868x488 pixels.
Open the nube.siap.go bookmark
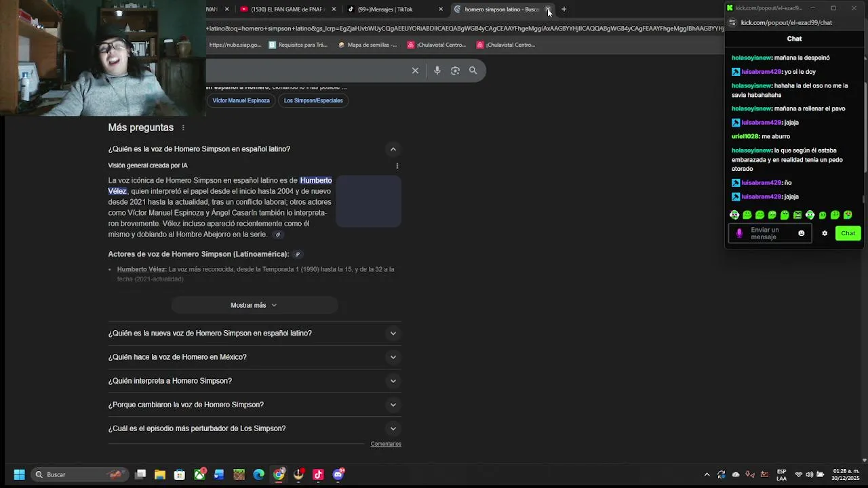(235, 45)
